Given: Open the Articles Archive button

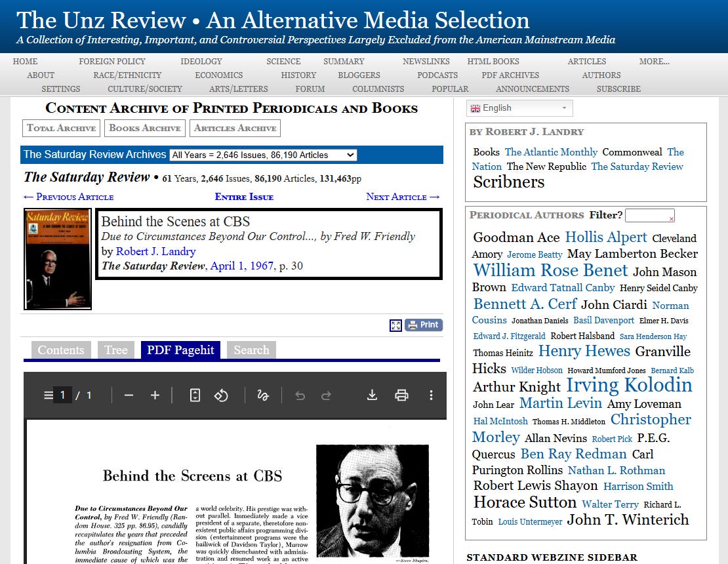Looking at the screenshot, I should (235, 128).
